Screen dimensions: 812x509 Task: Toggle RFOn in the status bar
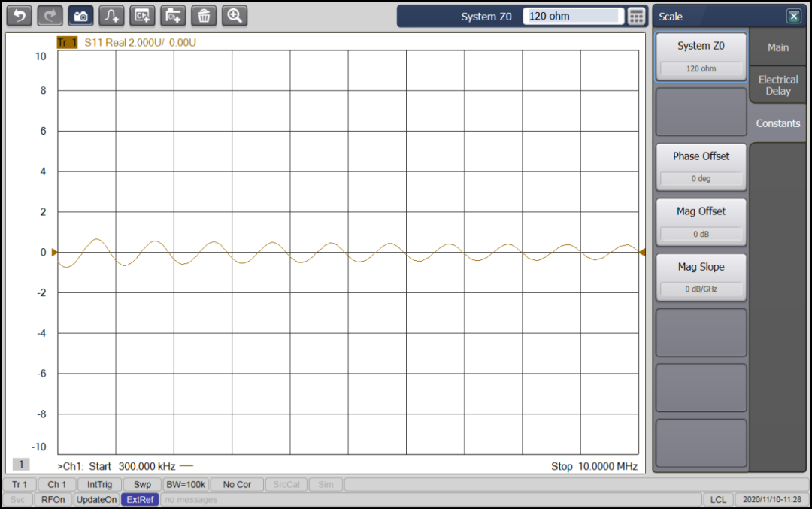tap(53, 499)
